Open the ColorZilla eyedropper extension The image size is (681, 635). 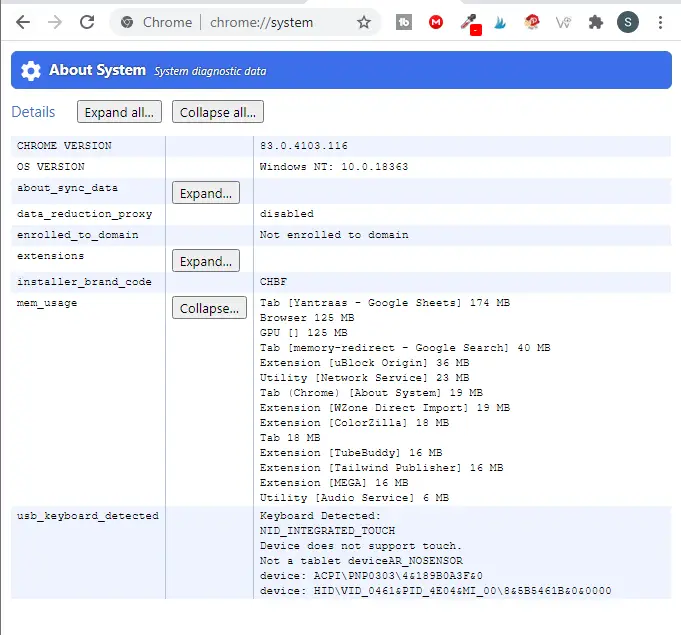[x=470, y=23]
